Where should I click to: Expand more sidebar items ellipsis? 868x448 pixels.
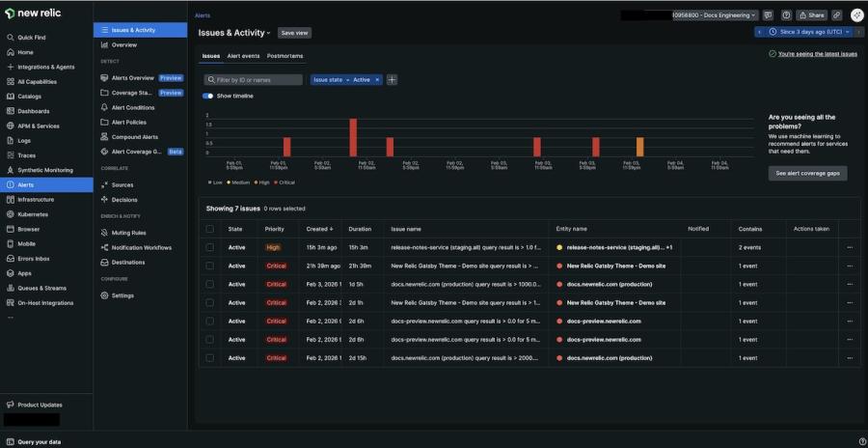click(10, 318)
